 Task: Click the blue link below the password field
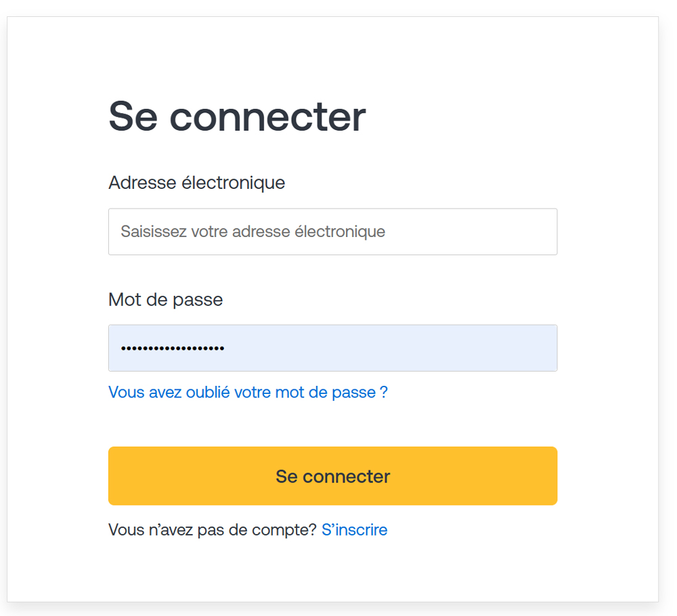coord(248,392)
